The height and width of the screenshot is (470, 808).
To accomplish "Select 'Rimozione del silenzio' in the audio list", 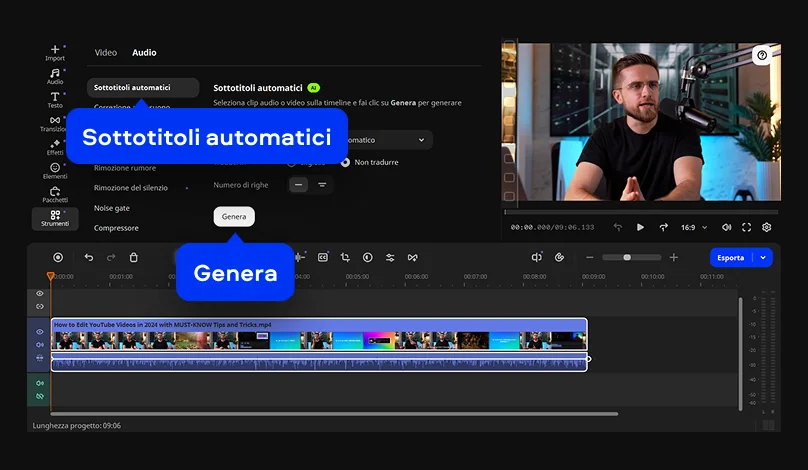I will [x=131, y=187].
